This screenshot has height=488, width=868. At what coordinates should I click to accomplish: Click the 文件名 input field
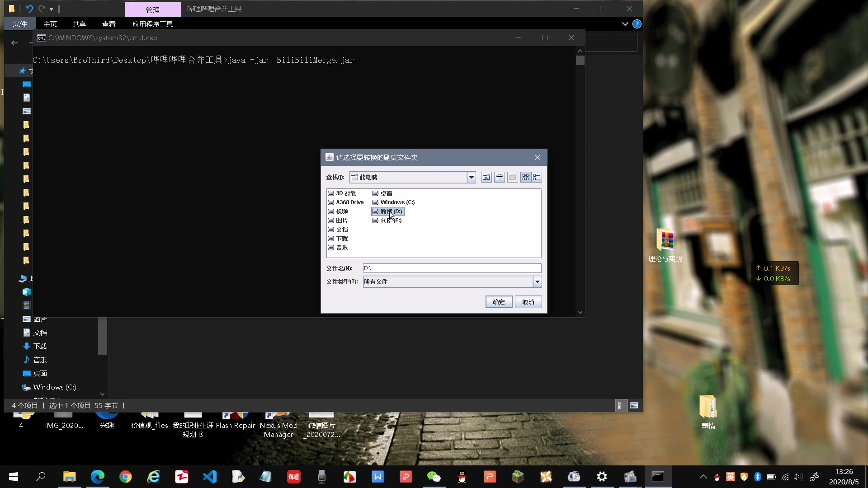click(452, 268)
